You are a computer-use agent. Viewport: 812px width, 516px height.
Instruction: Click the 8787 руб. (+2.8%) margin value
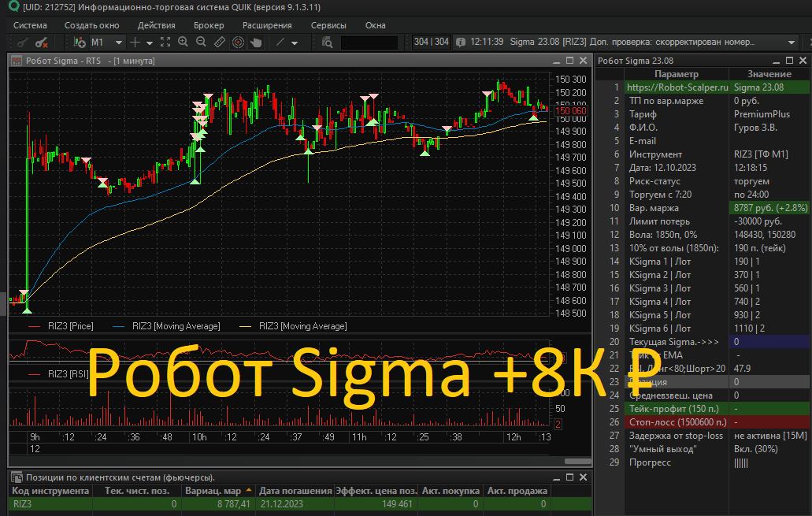(x=770, y=208)
